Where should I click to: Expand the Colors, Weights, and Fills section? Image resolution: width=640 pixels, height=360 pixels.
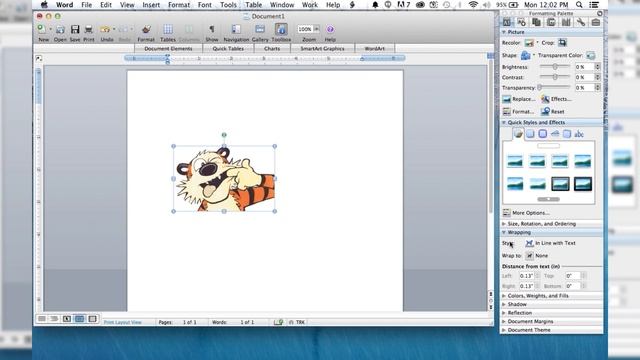coord(504,296)
